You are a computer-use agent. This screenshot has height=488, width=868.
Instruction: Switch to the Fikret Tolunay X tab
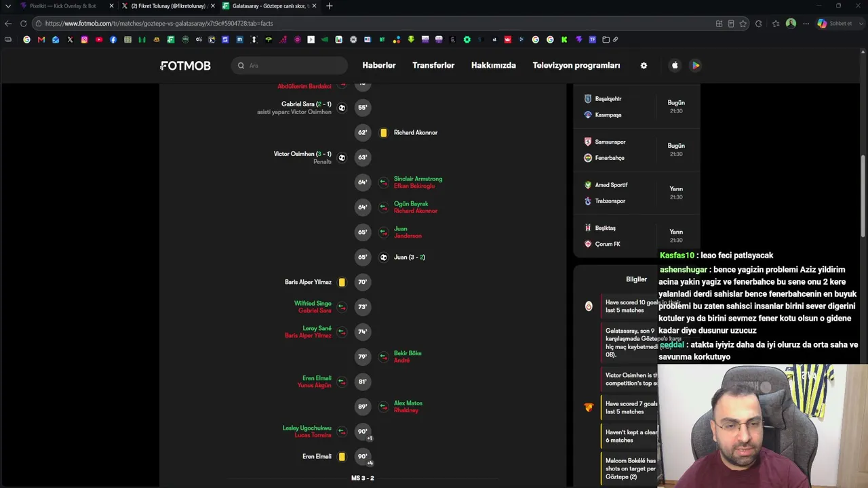click(x=169, y=6)
